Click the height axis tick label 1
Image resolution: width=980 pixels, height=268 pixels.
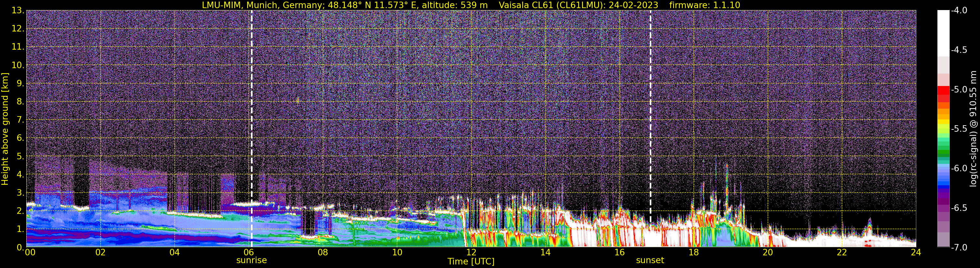20,229
